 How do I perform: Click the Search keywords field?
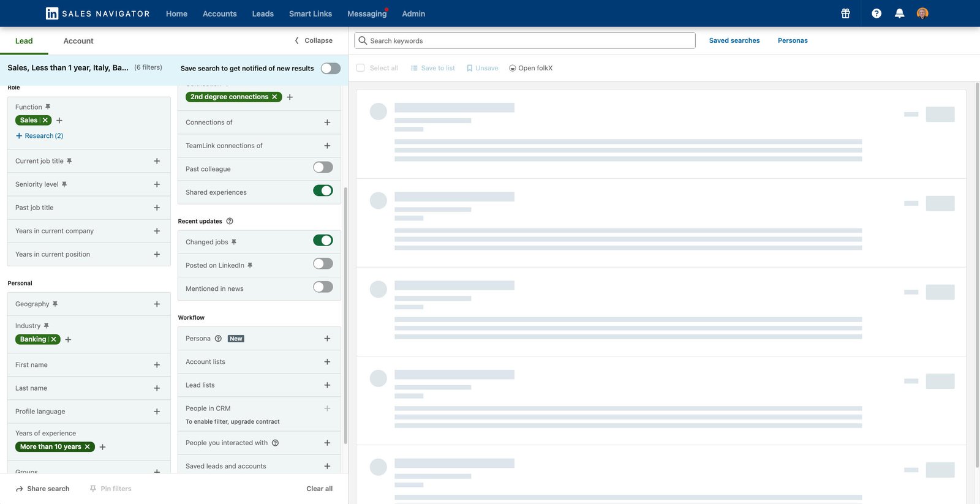click(x=525, y=40)
